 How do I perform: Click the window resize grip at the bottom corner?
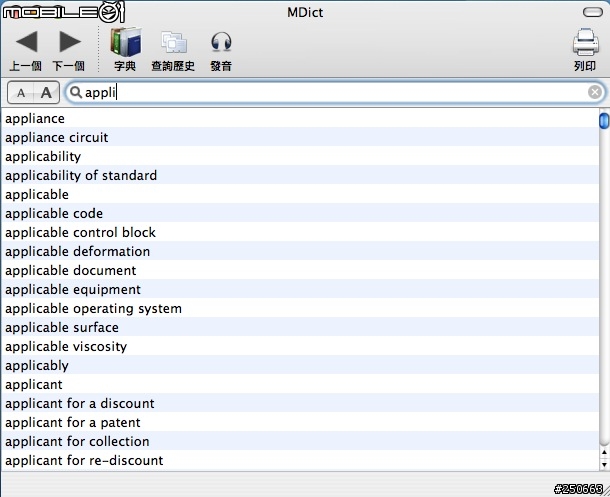pyautogui.click(x=604, y=491)
